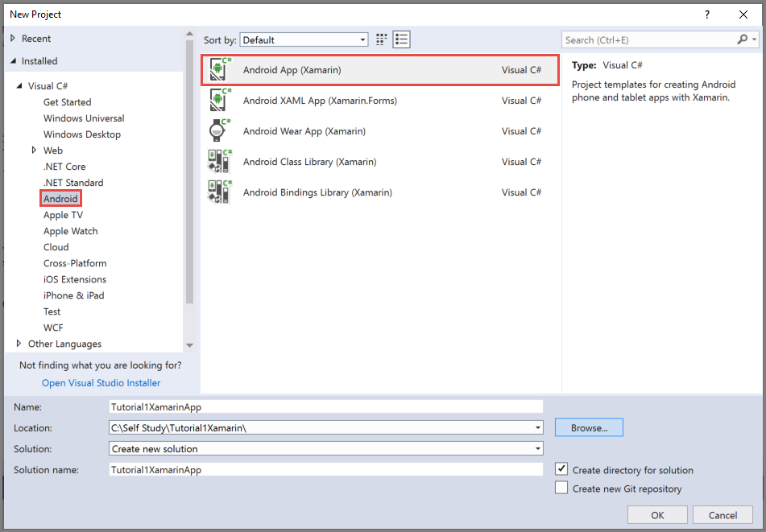Select WCF category
The height and width of the screenshot is (532, 766).
pos(53,328)
